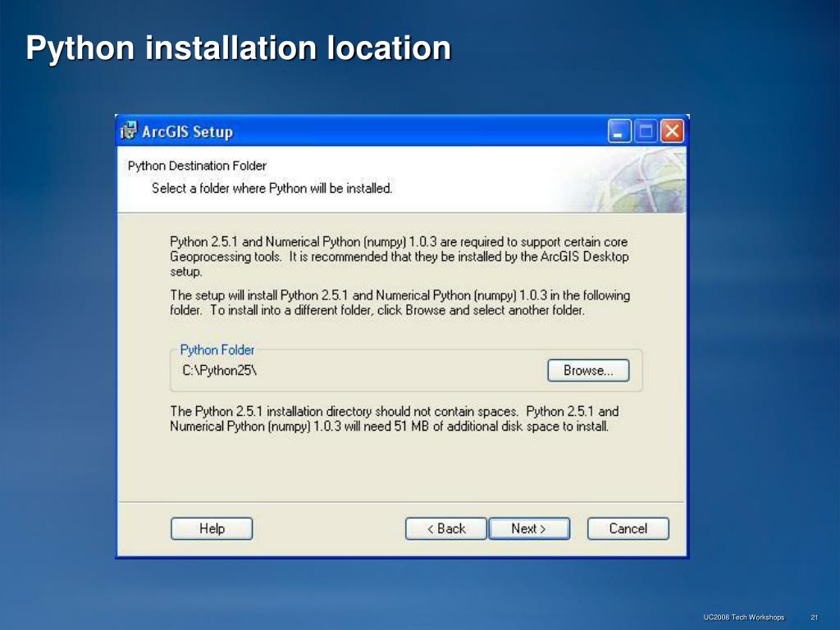Click the note about directory not containing spaces
This screenshot has height=630, width=840.
pos(395,419)
